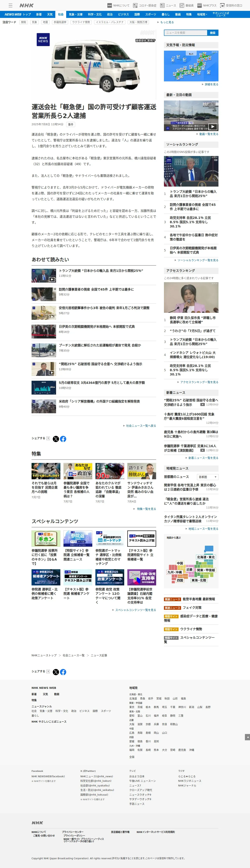250x868 pixels.
Task: Select 北海道・東北 on region map
Action: click(x=206, y=557)
